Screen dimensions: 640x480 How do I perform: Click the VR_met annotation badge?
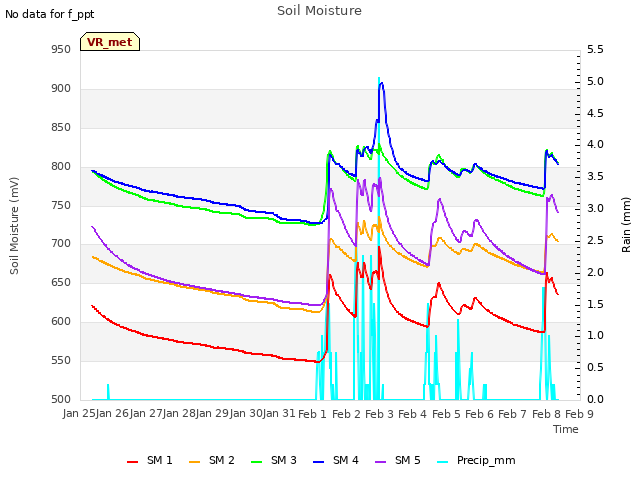[x=110, y=42]
